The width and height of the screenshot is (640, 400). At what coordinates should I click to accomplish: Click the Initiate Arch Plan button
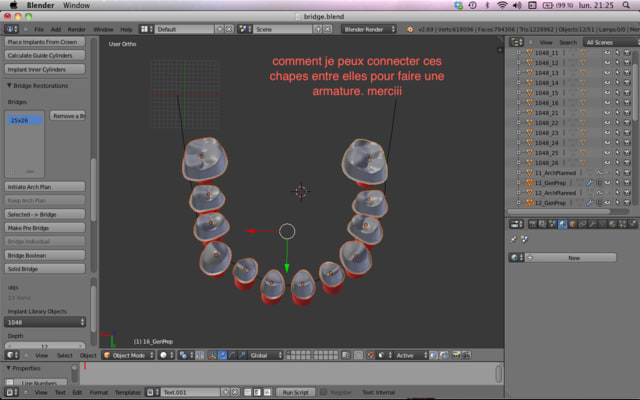[46, 186]
